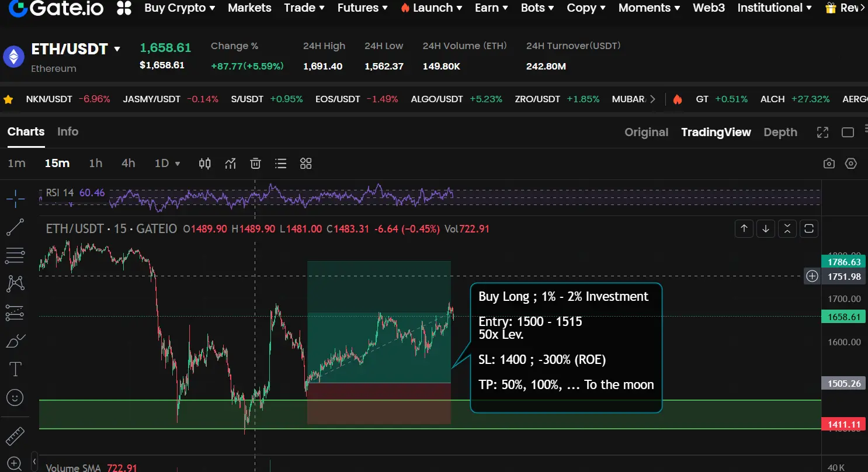Open the 1D timeframe dropdown

pyautogui.click(x=167, y=164)
